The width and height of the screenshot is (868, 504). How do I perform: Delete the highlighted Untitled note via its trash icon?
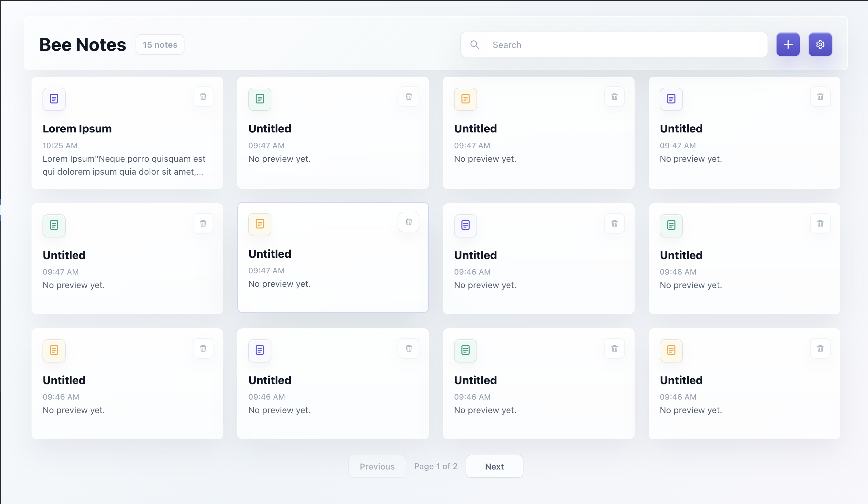409,222
